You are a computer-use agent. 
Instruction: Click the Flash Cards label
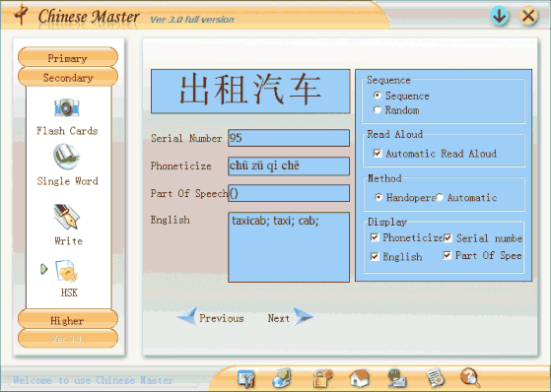pyautogui.click(x=67, y=131)
